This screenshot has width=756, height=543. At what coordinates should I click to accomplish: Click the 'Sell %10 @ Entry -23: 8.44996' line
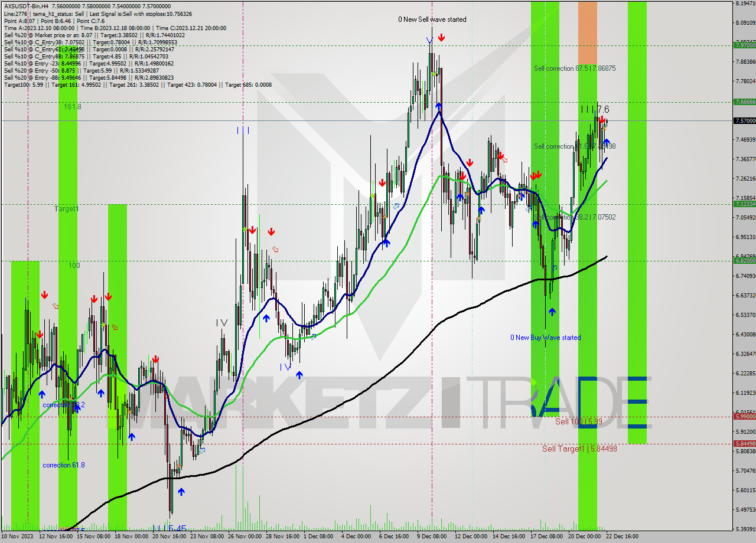coord(89,63)
